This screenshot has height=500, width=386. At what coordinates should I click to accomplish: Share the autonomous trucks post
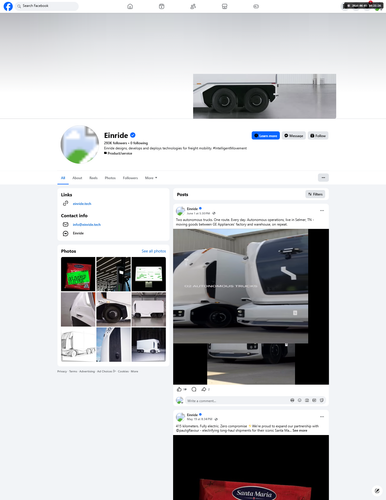point(204,389)
